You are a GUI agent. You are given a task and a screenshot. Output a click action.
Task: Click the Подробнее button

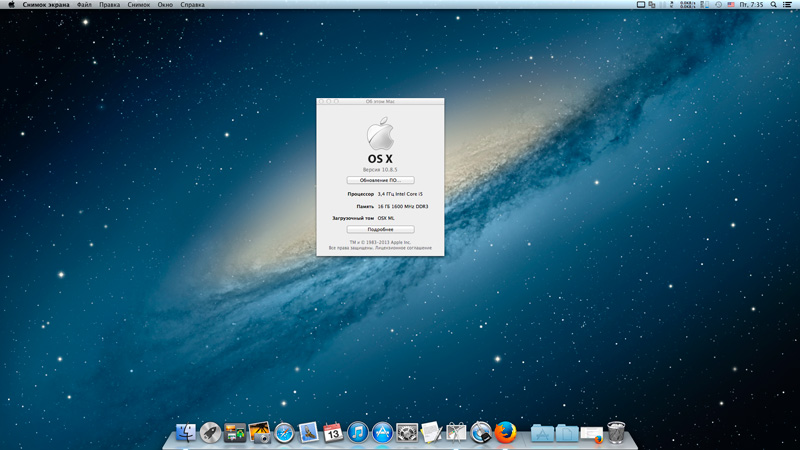pyautogui.click(x=380, y=230)
